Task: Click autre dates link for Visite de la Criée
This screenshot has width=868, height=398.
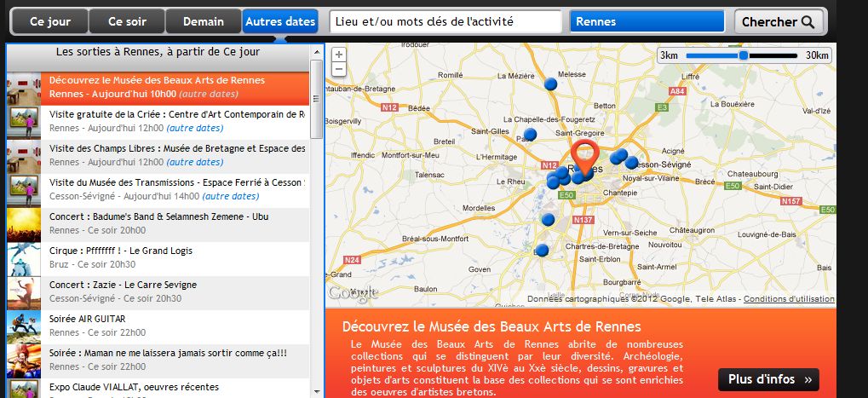Action: point(195,128)
